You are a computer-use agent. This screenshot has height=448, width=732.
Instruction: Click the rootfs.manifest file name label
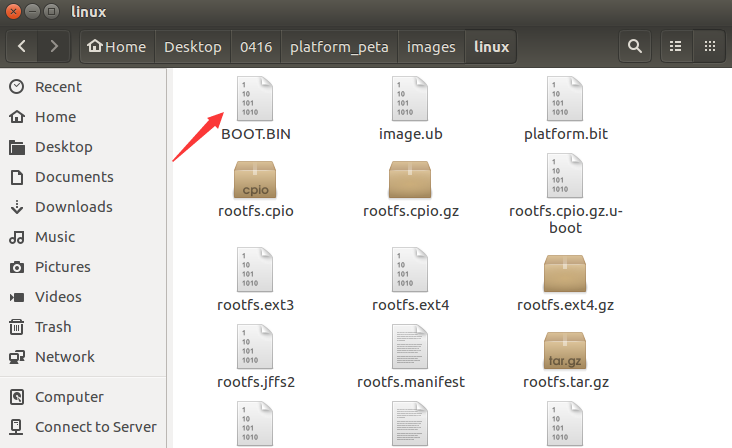pos(411,382)
